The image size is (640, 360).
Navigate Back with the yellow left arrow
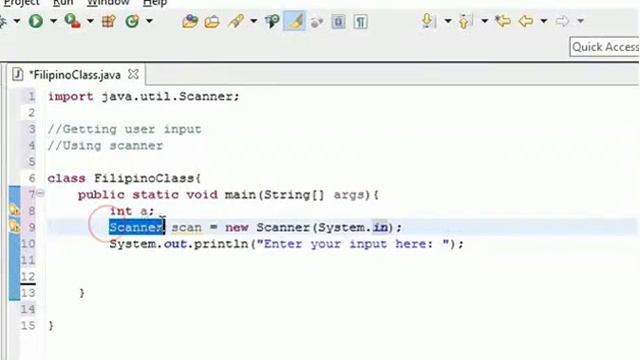526,20
